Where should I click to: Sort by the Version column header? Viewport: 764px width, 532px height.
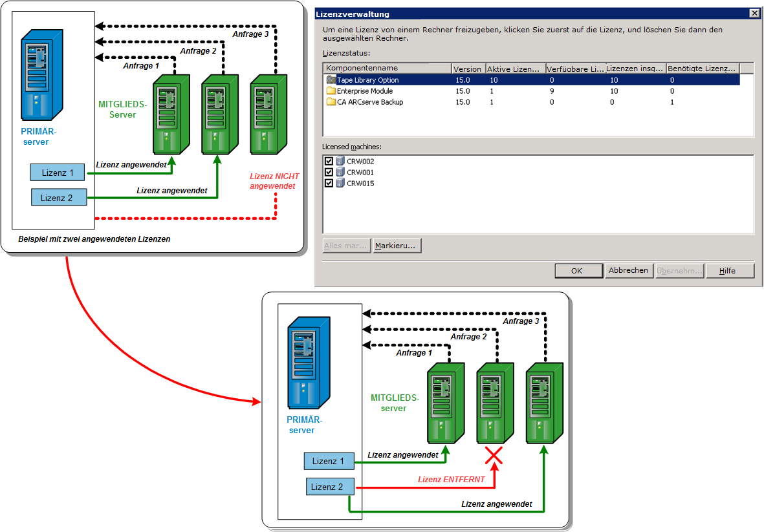[468, 68]
